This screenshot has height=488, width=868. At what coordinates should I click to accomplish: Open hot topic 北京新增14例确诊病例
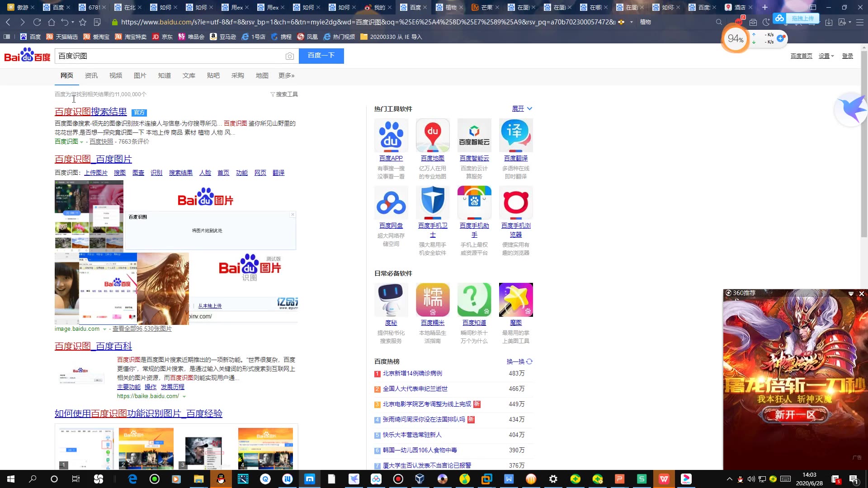point(412,373)
